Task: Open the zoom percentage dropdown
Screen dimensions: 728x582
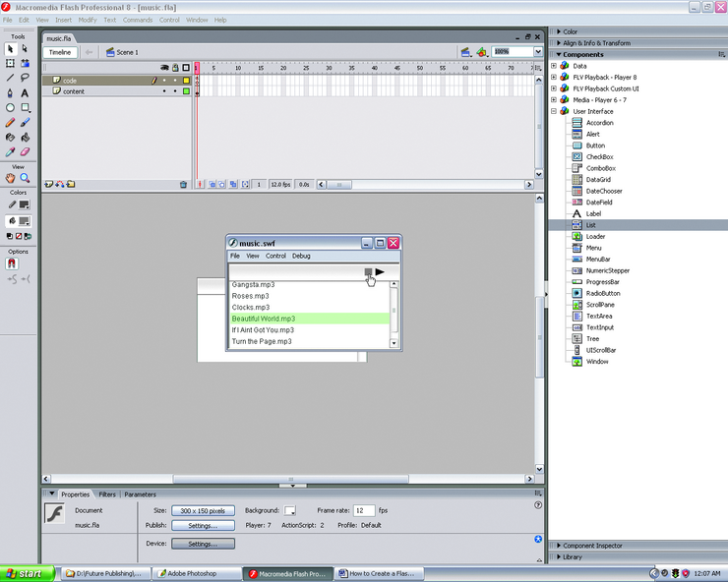Action: tap(538, 51)
